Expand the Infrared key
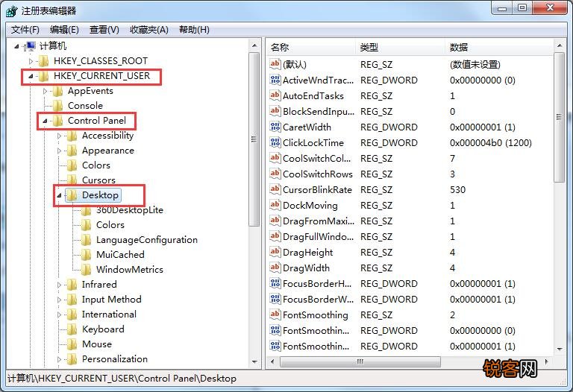This screenshot has width=573, height=392. pyautogui.click(x=59, y=285)
